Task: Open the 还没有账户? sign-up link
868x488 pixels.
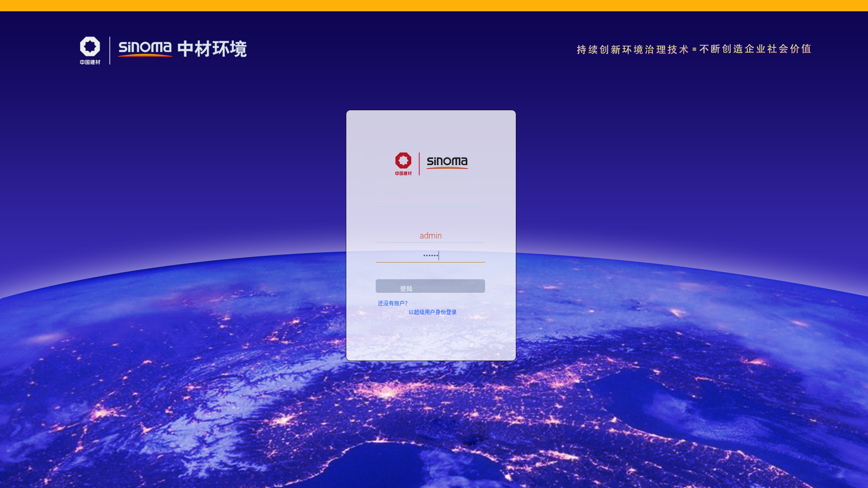Action: [392, 303]
